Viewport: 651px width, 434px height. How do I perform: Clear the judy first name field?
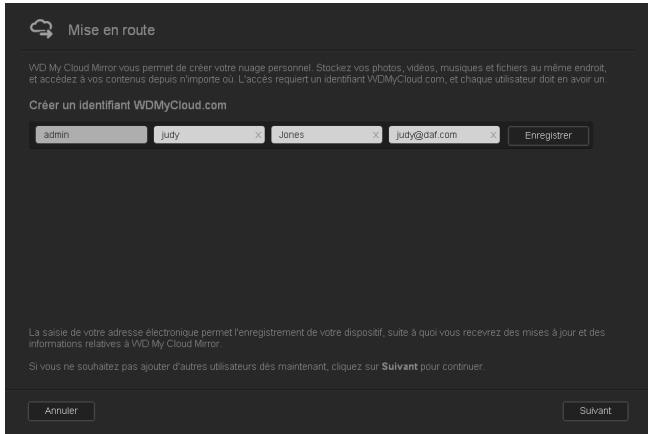258,135
